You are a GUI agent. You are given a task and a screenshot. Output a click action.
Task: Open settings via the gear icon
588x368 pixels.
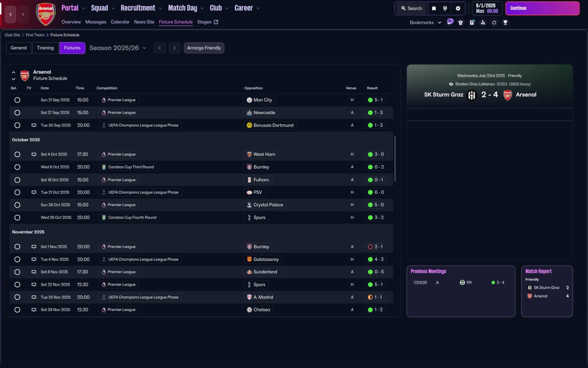click(458, 8)
